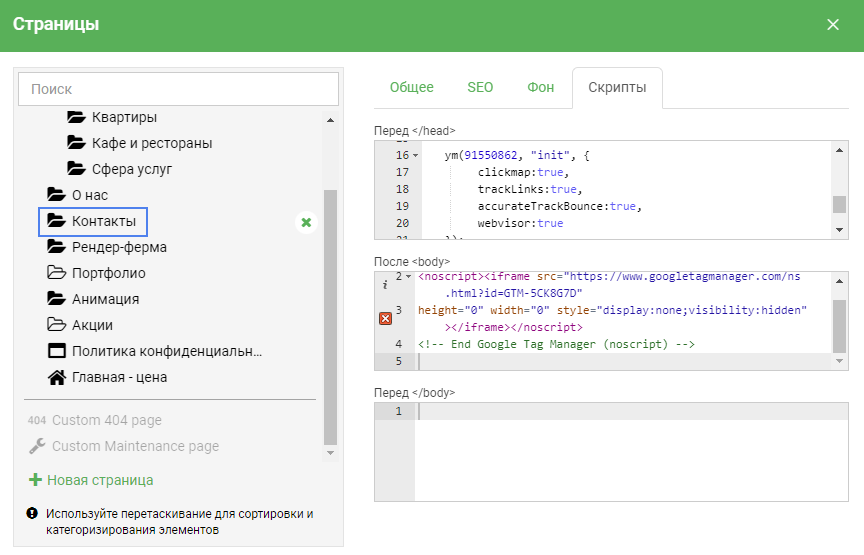864x555 pixels.
Task: Open the Общее tab
Action: click(x=411, y=87)
